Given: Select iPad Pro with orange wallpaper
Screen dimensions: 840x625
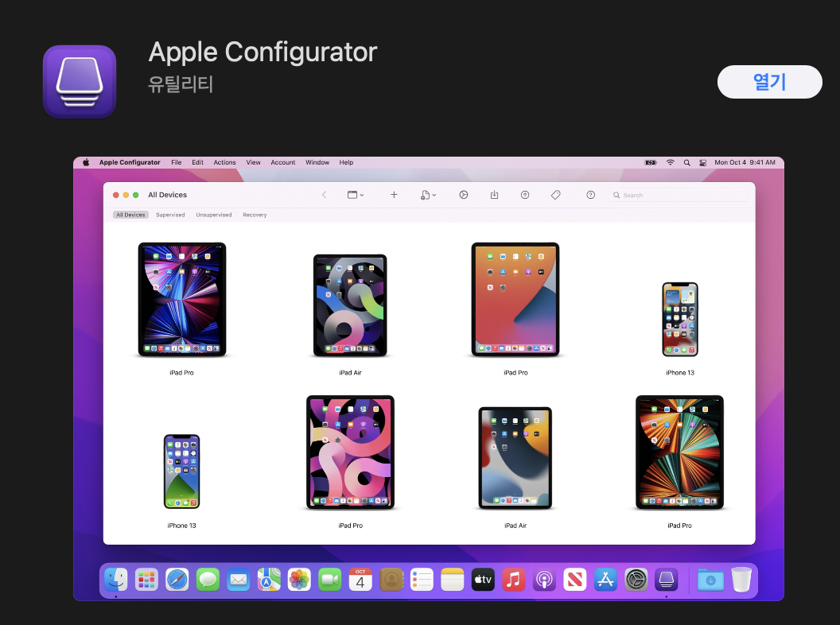Looking at the screenshot, I should tap(515, 299).
